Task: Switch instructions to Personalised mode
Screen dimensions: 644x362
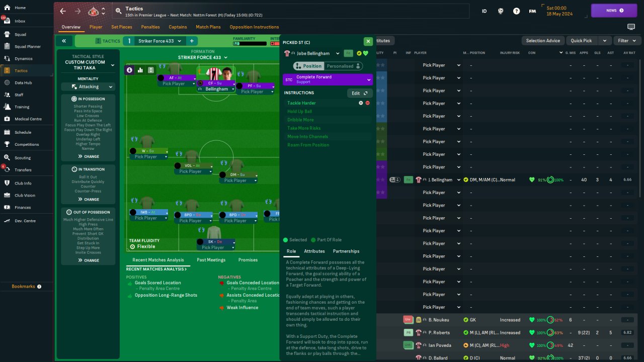Action: (343, 66)
